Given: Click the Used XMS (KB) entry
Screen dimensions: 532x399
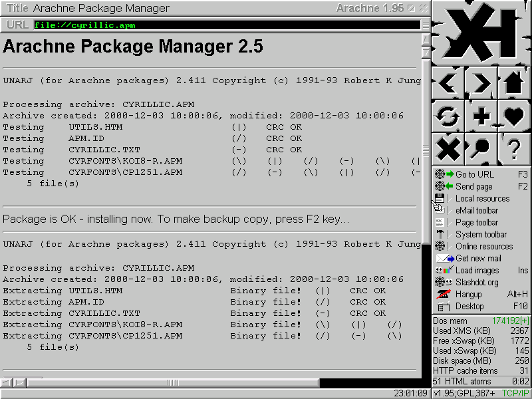Looking at the screenshot, I should (481, 331).
